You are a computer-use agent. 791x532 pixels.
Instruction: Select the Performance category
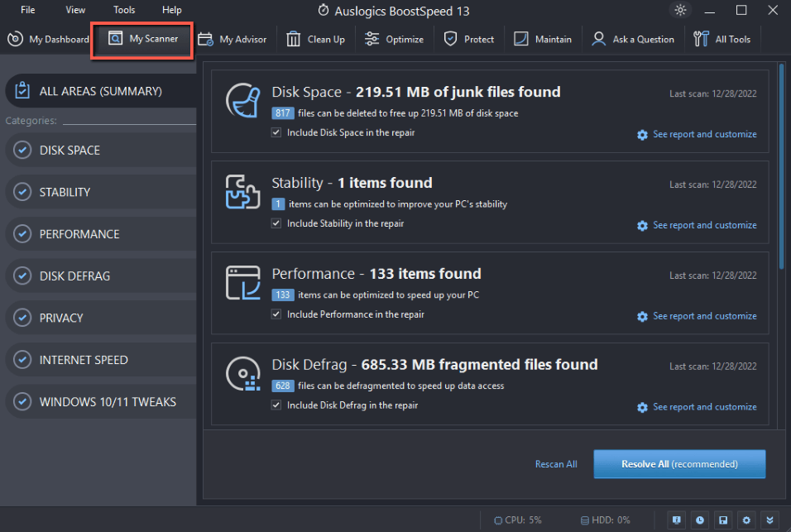[101, 234]
